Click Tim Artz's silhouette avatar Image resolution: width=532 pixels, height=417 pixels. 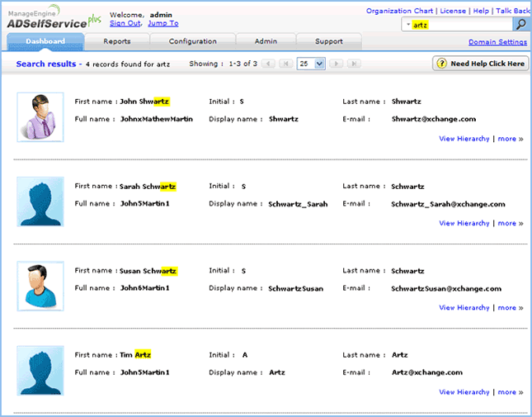(x=40, y=370)
